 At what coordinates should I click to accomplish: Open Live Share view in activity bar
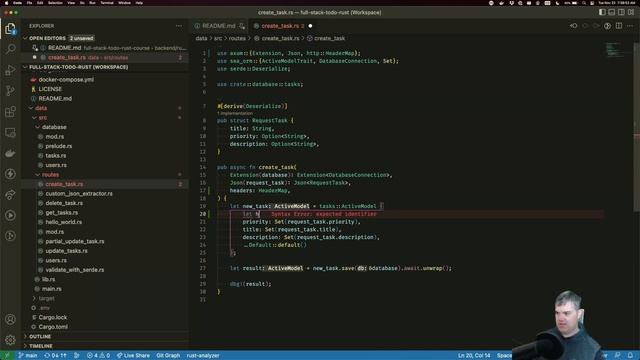[10, 195]
